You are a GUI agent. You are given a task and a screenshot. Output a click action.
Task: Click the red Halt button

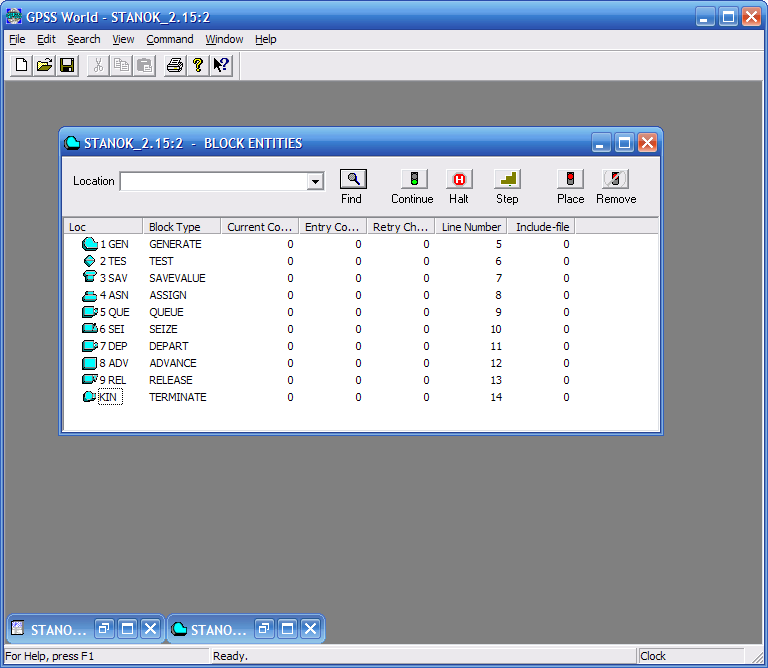point(459,179)
